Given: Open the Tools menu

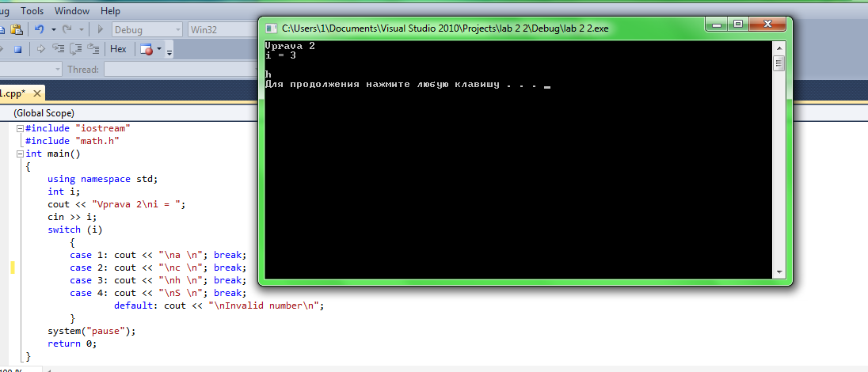Looking at the screenshot, I should [32, 10].
